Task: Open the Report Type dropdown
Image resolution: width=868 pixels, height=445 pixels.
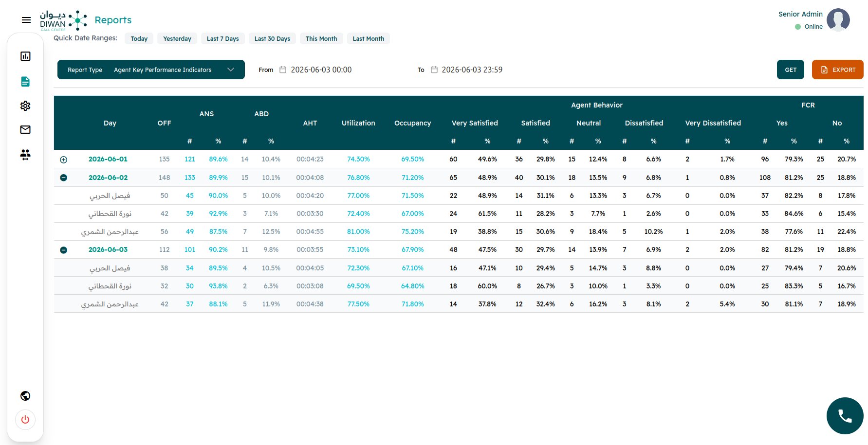Action: click(x=151, y=70)
